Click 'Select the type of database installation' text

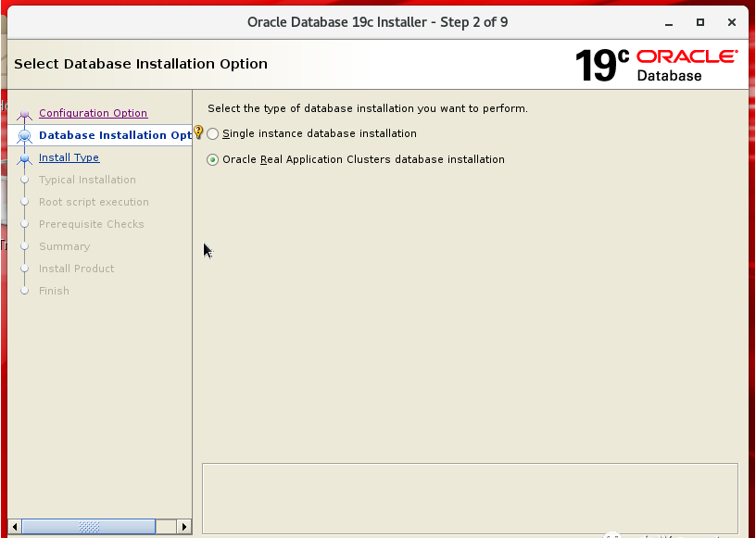[x=368, y=108]
